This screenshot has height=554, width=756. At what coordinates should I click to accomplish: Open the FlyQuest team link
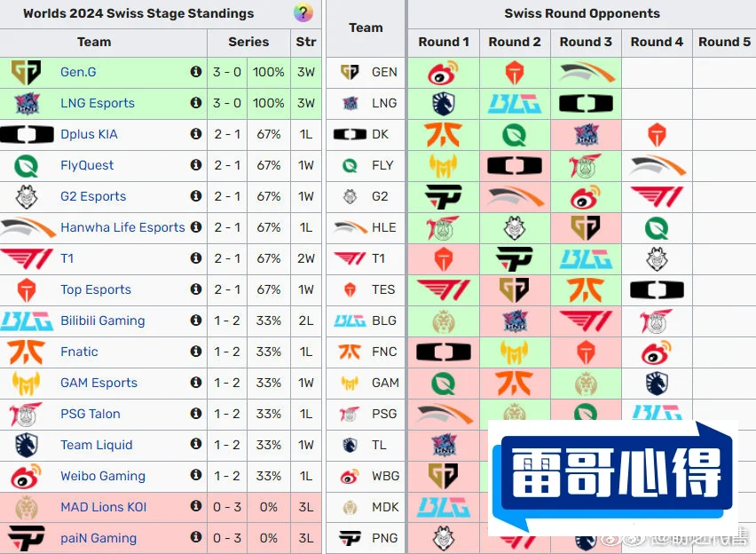(x=87, y=165)
